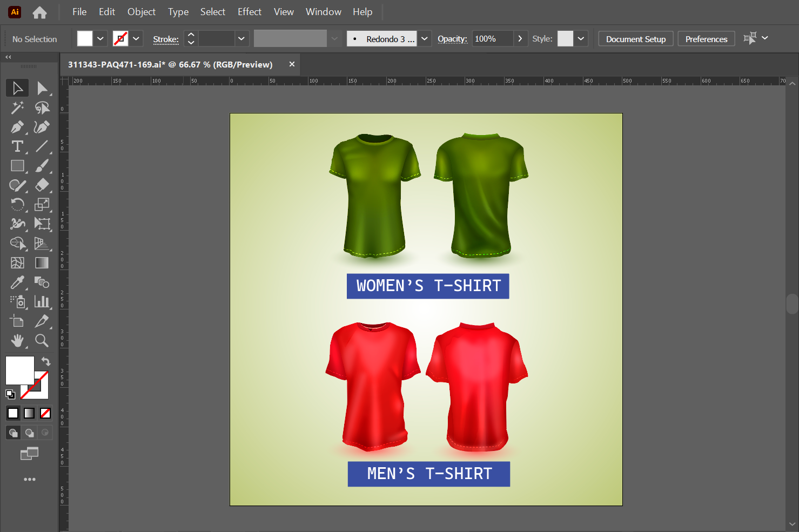The width and height of the screenshot is (799, 532).
Task: Select the Pen tool
Action: click(x=17, y=127)
